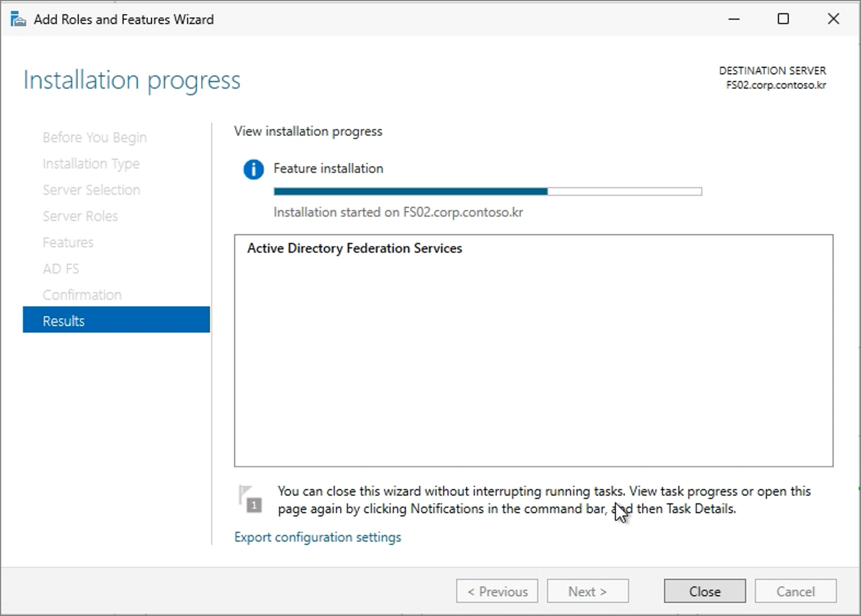Click the 'Feature installation' label

pyautogui.click(x=328, y=168)
